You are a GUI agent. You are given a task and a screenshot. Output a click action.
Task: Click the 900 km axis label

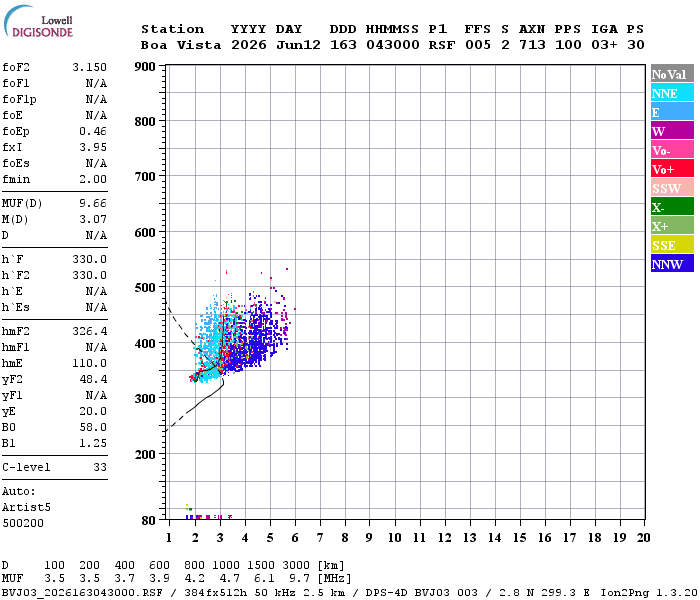(145, 67)
